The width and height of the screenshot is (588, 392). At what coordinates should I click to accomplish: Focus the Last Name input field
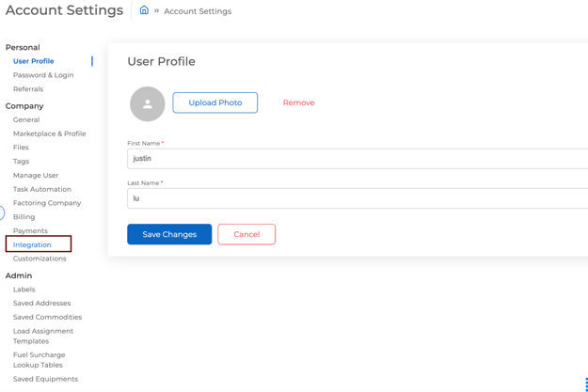pyautogui.click(x=358, y=198)
